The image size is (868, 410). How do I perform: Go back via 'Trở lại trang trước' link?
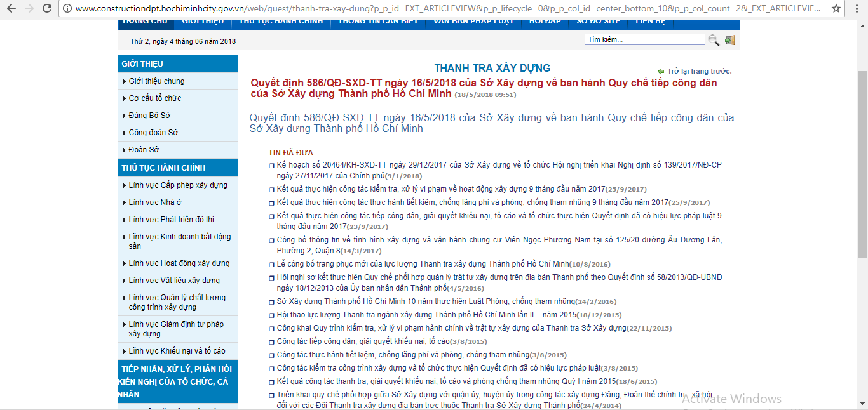point(699,71)
